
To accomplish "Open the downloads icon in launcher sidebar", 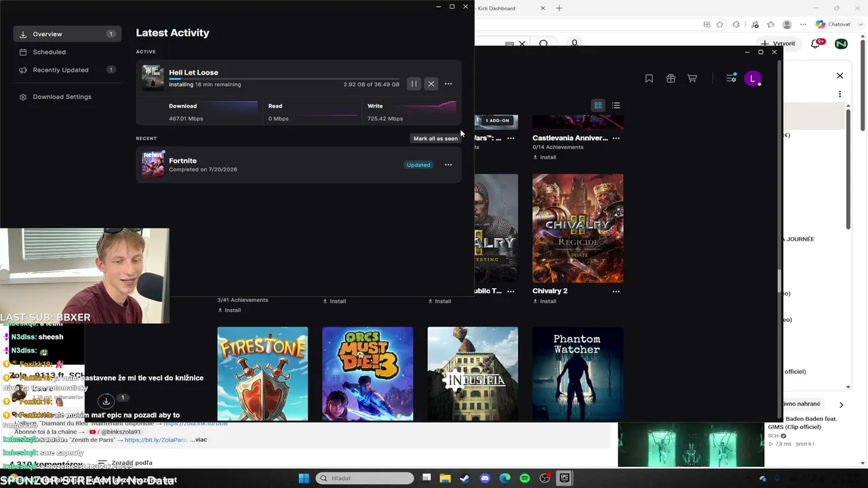I will [106, 401].
